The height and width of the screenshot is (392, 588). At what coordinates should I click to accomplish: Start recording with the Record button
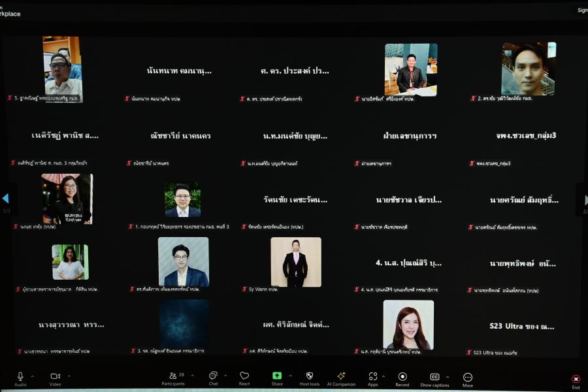[402, 376]
